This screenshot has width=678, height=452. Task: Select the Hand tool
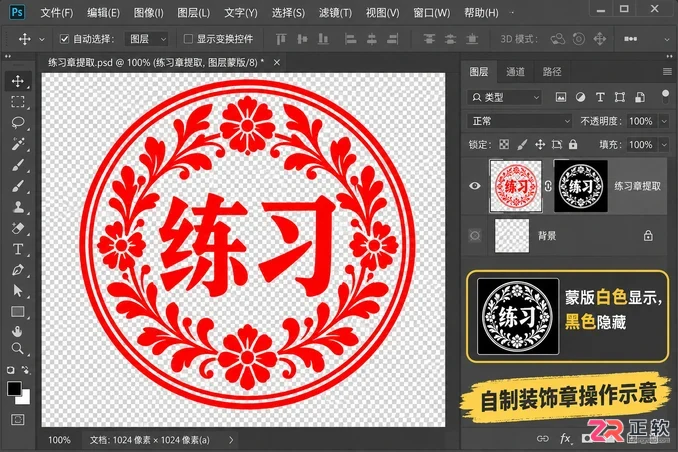click(x=18, y=331)
